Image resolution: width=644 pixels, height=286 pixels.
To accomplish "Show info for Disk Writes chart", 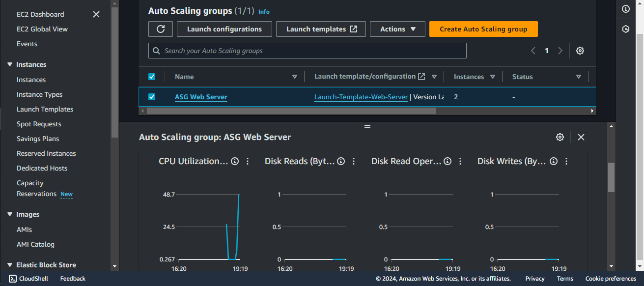I will point(554,161).
